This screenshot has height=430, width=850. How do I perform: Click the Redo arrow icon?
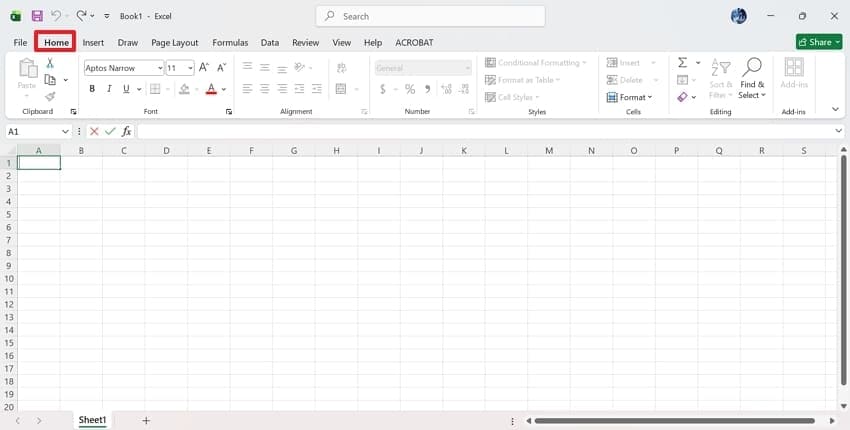tap(81, 16)
